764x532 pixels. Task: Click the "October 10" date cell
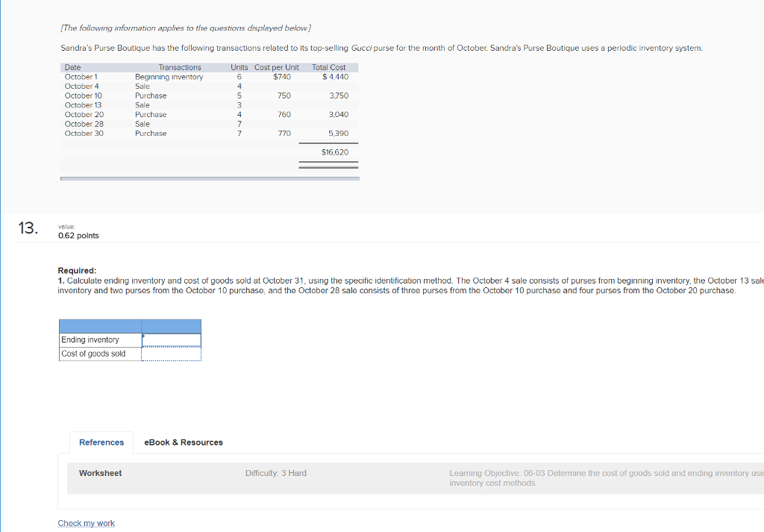84,96
